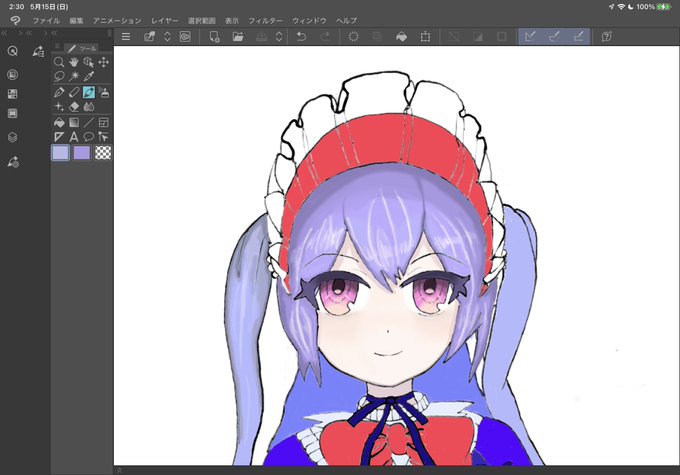Click the Redo arrow in command bar

click(326, 36)
